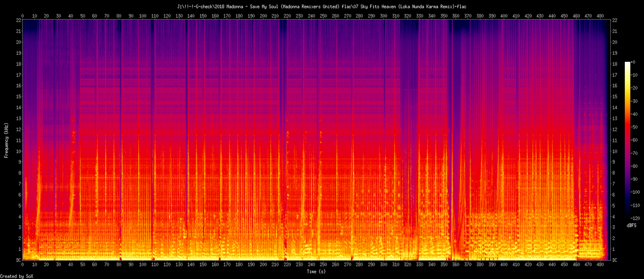The image size is (644, 279).
Task: Click the "16" tick on the left frequency axis
Action: click(x=18, y=85)
